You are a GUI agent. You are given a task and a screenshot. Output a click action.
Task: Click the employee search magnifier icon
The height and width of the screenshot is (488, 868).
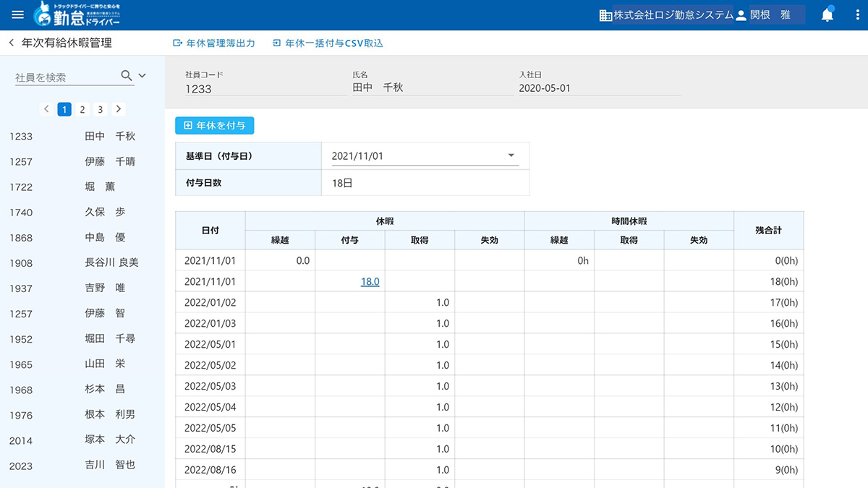pyautogui.click(x=126, y=76)
